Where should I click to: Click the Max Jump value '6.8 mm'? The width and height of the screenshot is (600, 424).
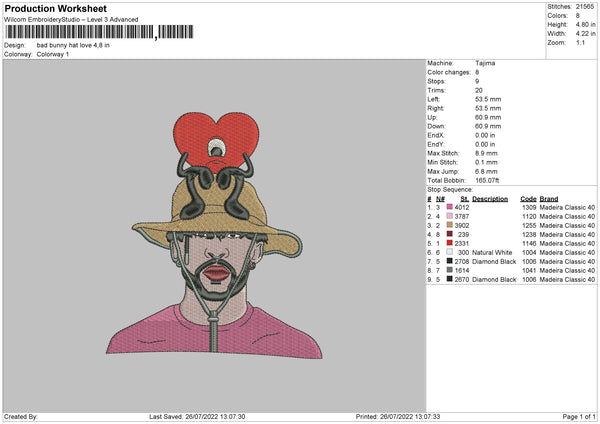point(486,171)
